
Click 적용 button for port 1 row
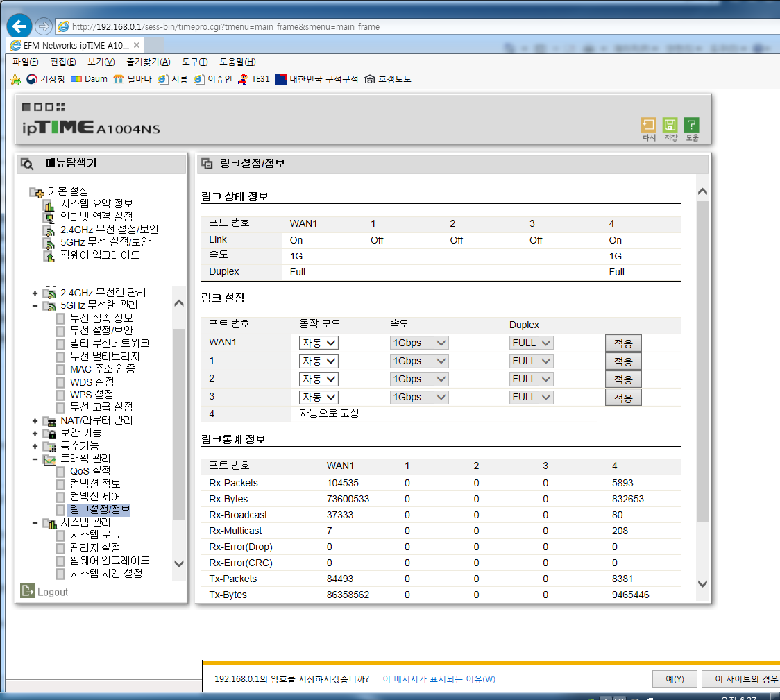tap(622, 361)
